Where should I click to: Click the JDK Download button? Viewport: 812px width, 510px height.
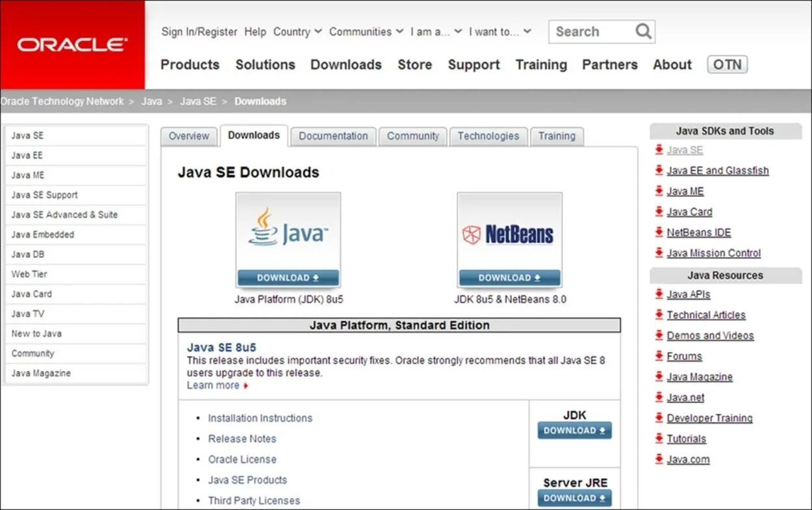pos(575,431)
